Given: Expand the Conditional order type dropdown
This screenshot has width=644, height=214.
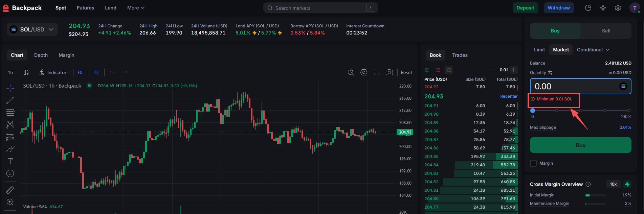Looking at the screenshot, I should (593, 50).
